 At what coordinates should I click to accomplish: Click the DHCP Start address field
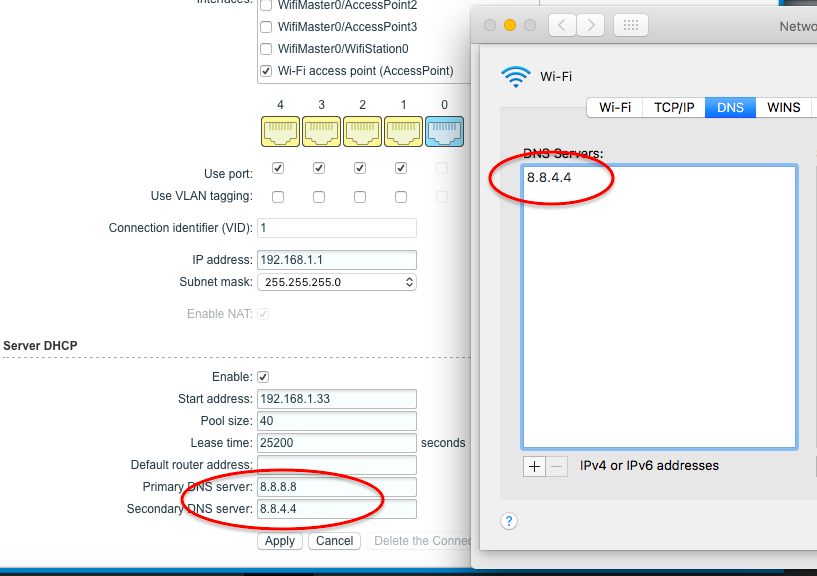click(x=337, y=399)
